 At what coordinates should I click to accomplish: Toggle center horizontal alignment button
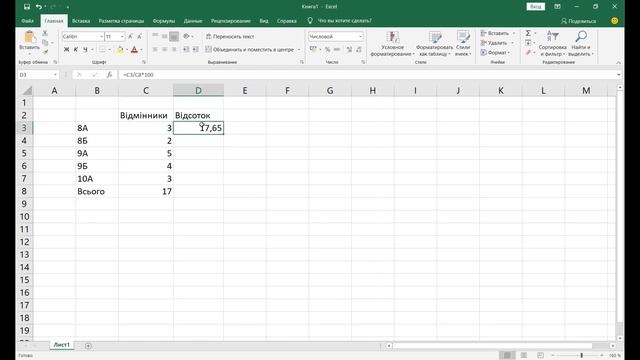(x=164, y=49)
